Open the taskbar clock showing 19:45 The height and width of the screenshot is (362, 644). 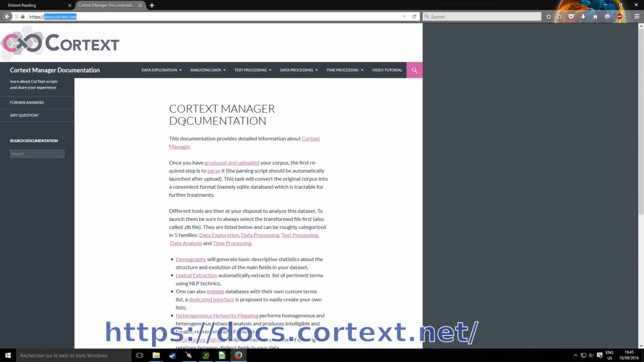pos(629,355)
